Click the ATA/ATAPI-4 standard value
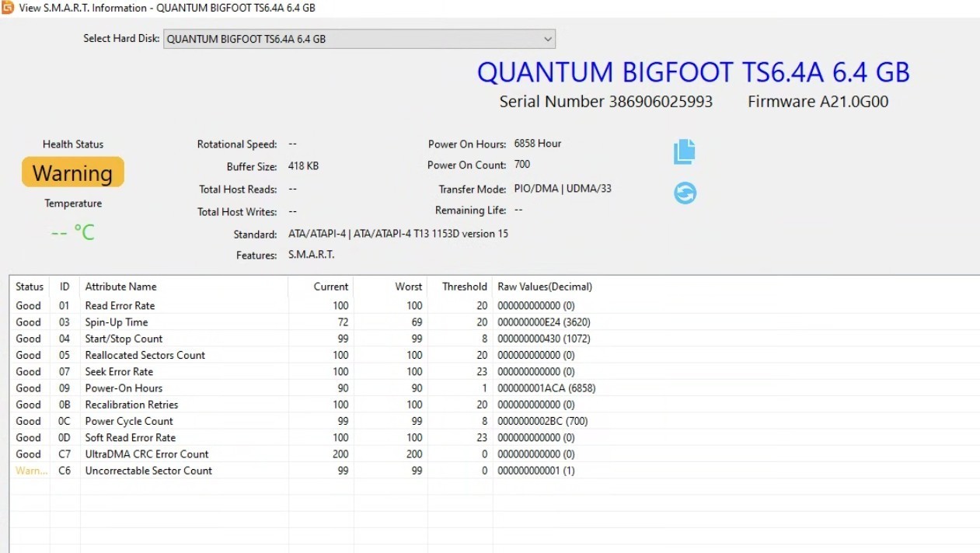Screen dimensions: 980x553 398,234
